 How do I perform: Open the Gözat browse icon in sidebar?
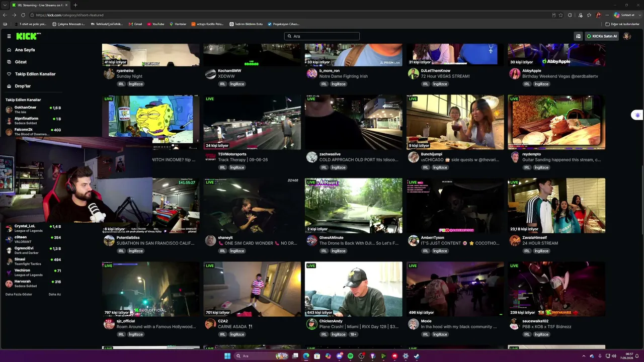9,62
